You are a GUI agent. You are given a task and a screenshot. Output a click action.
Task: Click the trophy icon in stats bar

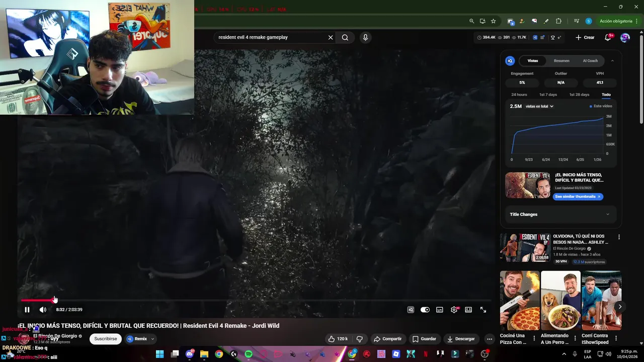tap(553, 37)
